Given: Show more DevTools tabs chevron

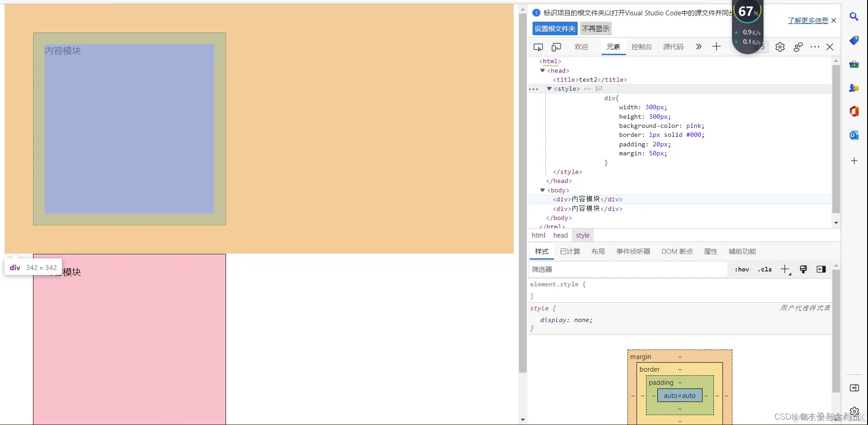Looking at the screenshot, I should pyautogui.click(x=698, y=47).
